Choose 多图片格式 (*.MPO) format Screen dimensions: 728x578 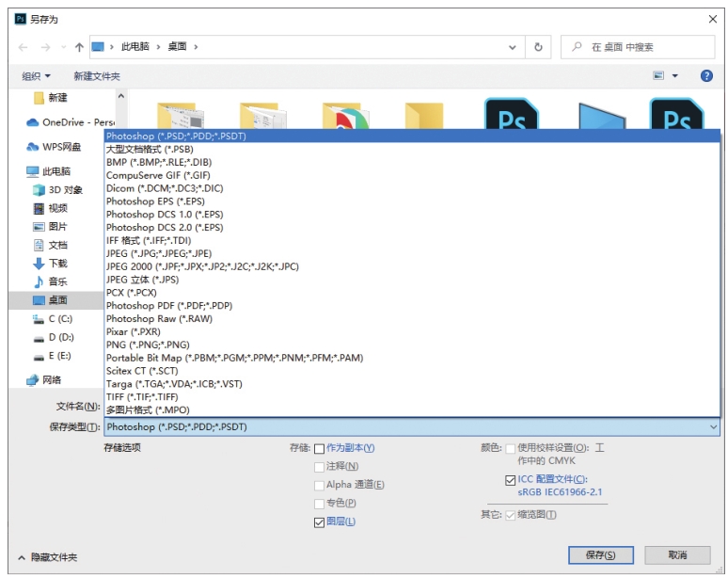click(412, 409)
